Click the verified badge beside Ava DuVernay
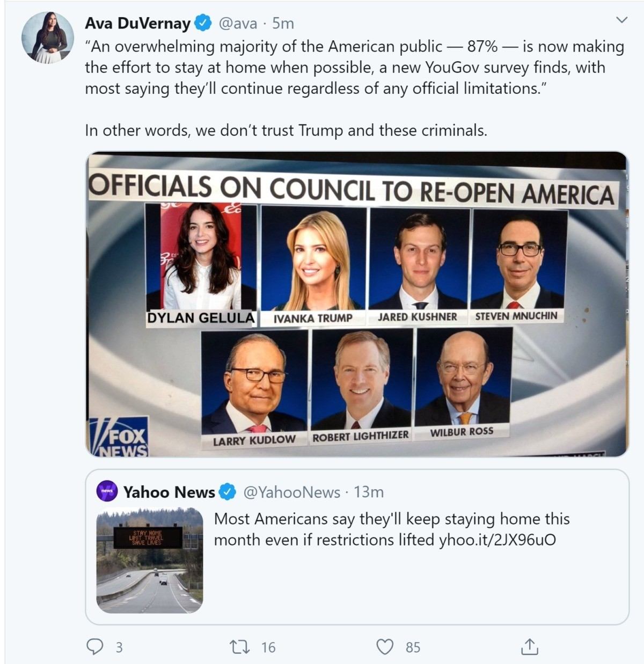This screenshot has width=644, height=664. pyautogui.click(x=202, y=24)
